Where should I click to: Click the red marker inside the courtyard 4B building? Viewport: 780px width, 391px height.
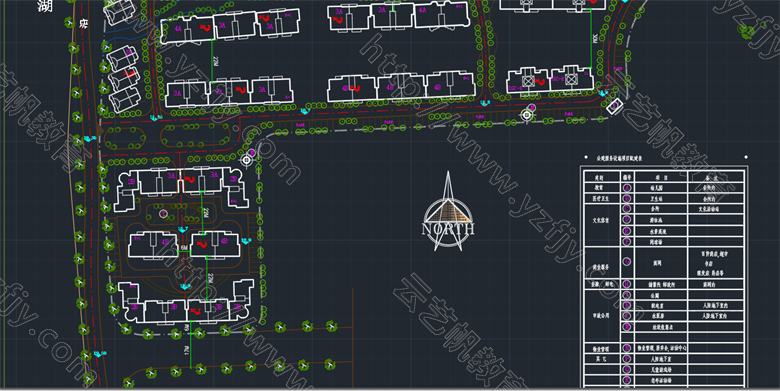point(201,244)
